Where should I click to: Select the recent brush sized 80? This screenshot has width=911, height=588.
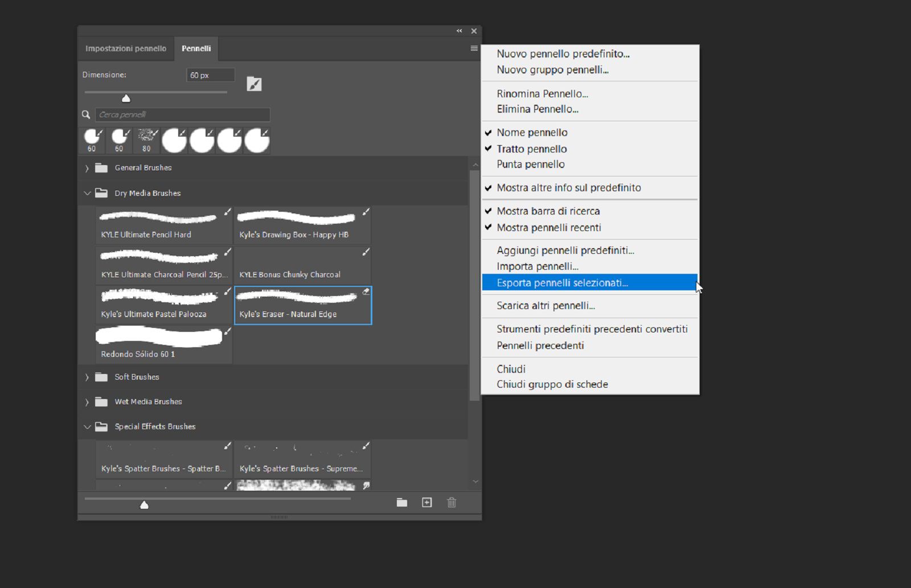(x=147, y=141)
